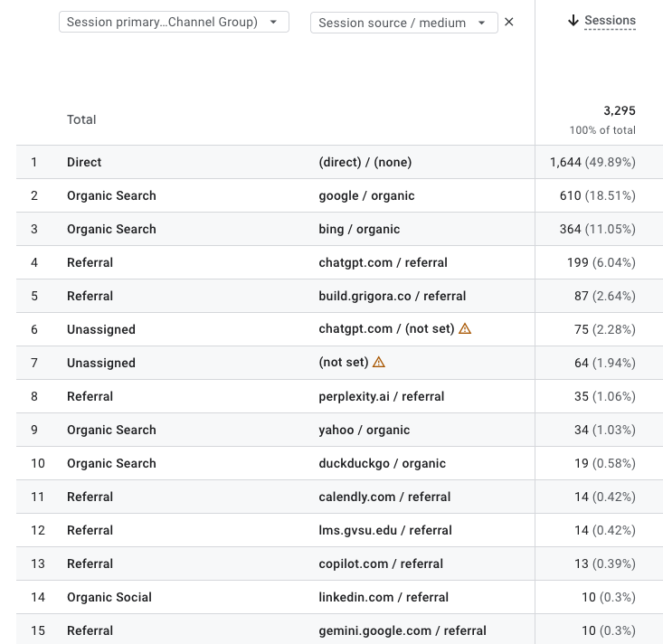Click the warning icon next to chatgpt.com / (not set)
The height and width of the screenshot is (644, 663).
[465, 328]
